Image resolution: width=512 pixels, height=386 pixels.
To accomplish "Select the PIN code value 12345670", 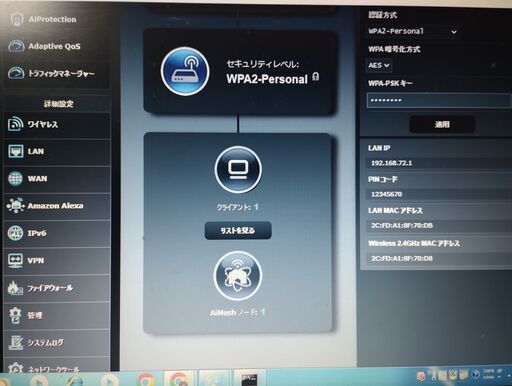I will click(387, 194).
